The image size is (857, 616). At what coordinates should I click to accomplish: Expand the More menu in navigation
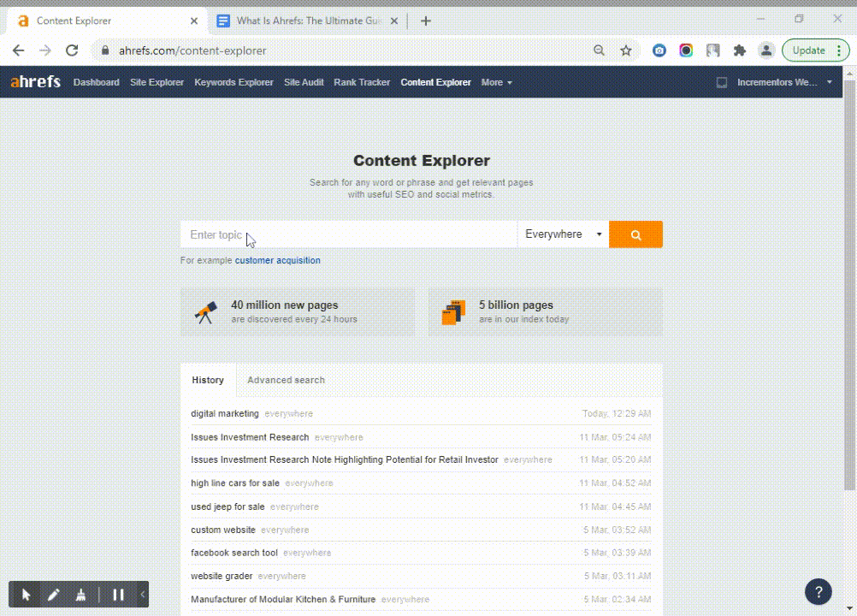click(496, 82)
